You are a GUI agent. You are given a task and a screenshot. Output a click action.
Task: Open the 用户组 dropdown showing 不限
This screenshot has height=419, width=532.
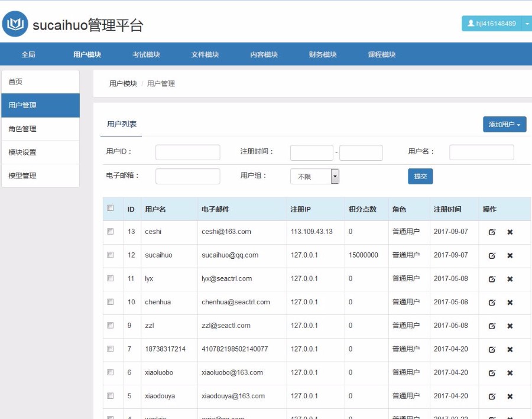(x=314, y=176)
